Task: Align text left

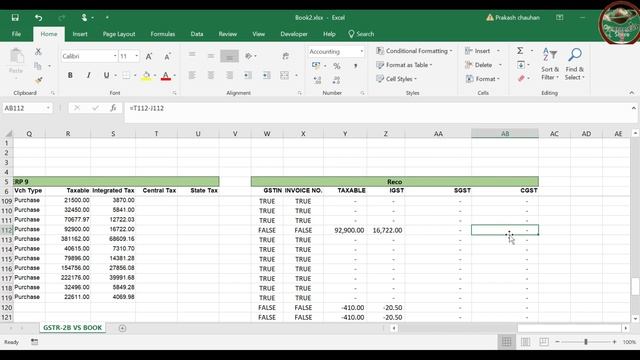Action: coord(192,75)
